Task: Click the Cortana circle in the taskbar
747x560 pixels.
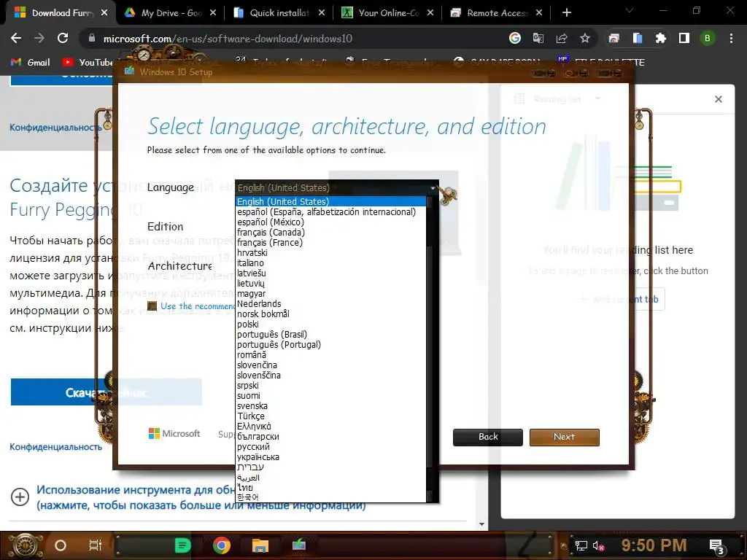Action: [61, 545]
